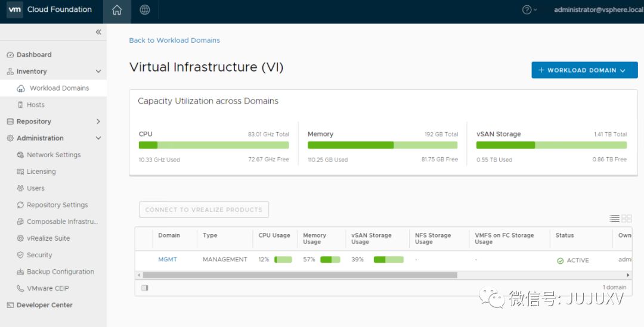
Task: Open the Dashboard menu item
Action: pos(34,55)
